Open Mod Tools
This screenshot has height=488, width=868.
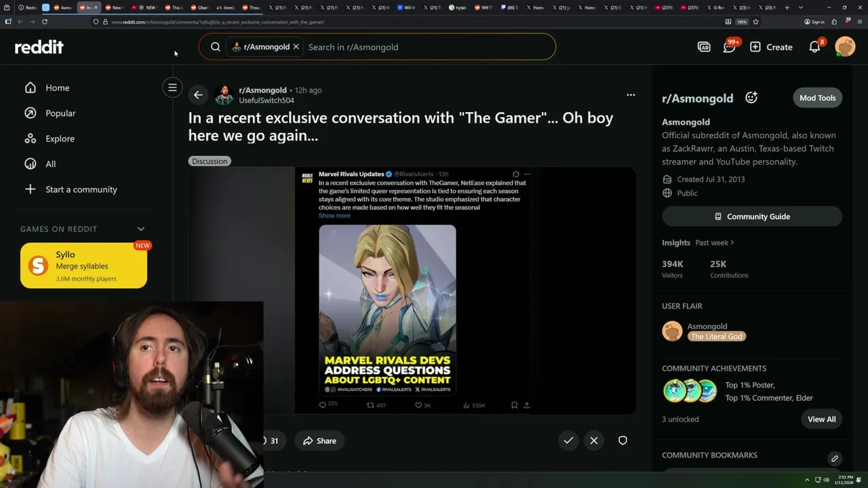(x=817, y=98)
